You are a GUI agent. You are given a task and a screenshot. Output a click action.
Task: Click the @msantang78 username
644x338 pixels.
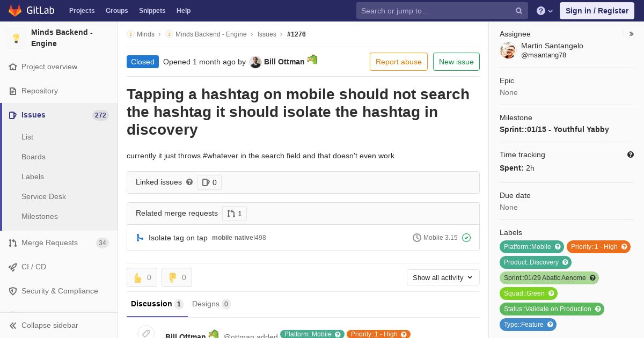[544, 55]
